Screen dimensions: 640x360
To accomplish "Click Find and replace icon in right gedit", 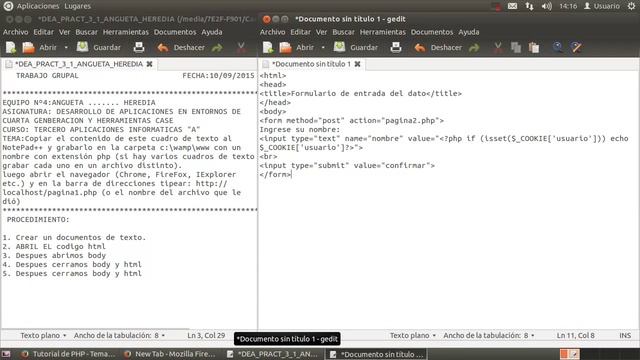I will (576, 47).
